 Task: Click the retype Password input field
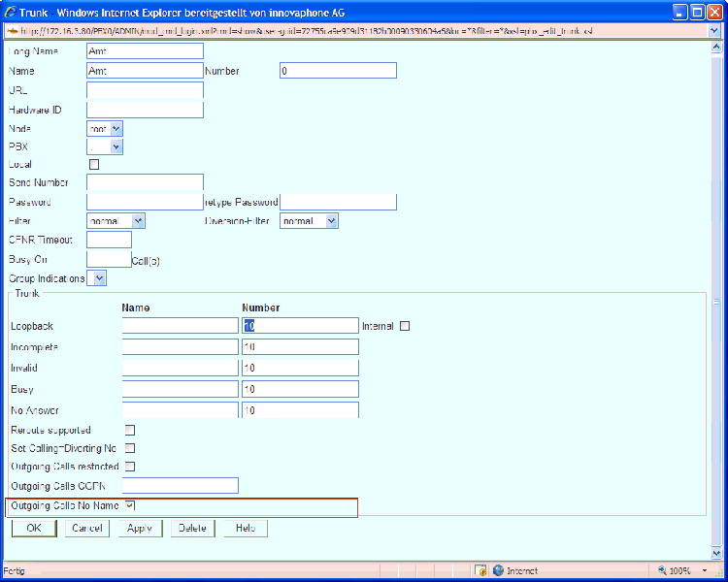(x=338, y=202)
